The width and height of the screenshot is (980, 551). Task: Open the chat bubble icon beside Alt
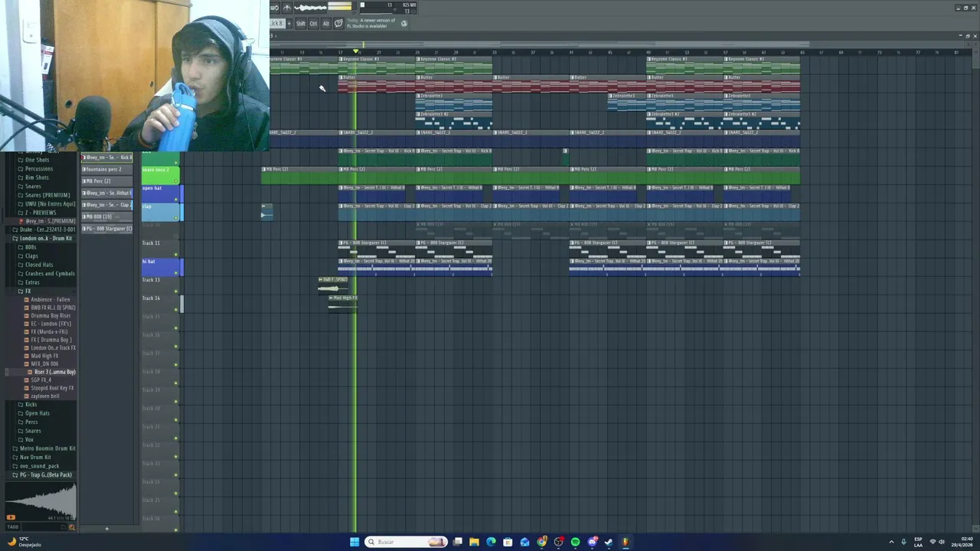(338, 24)
